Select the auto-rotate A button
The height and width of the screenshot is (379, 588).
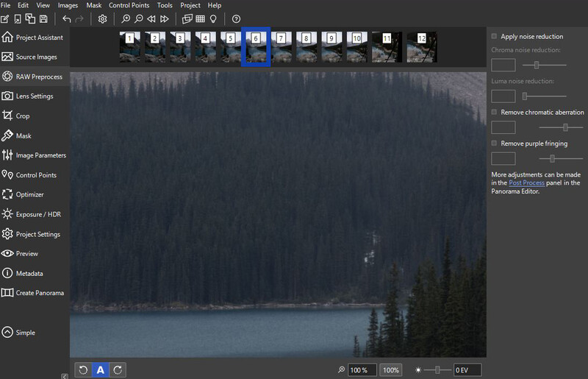pos(100,370)
